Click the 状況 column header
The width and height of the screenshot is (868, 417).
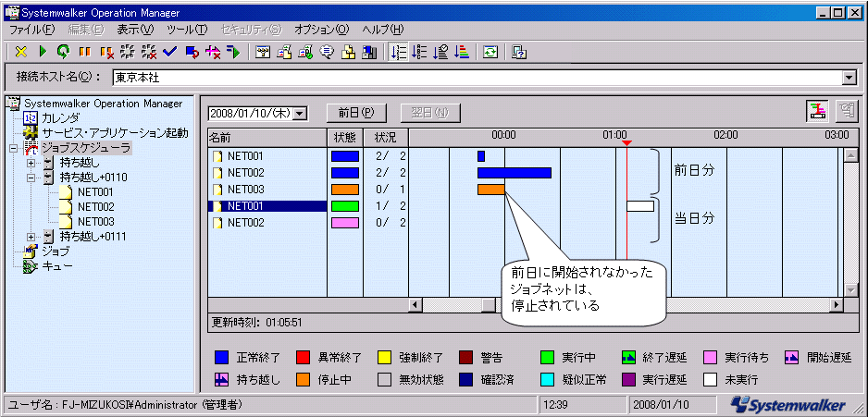tap(386, 136)
